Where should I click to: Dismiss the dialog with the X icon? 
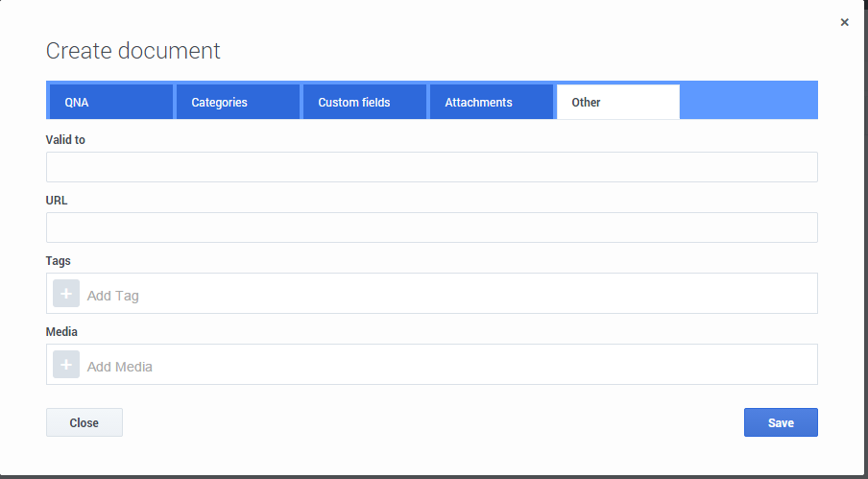click(845, 22)
